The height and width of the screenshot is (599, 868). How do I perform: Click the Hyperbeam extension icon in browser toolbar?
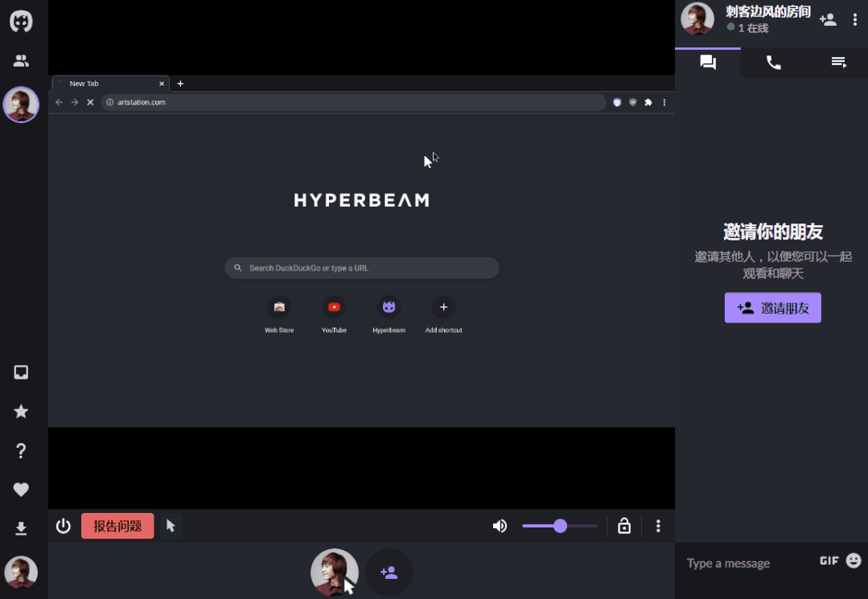(617, 102)
